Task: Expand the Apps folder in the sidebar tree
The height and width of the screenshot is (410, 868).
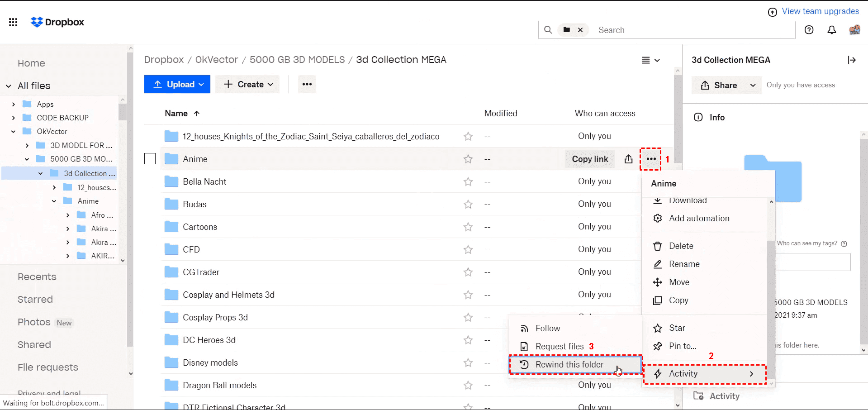Action: pos(14,104)
